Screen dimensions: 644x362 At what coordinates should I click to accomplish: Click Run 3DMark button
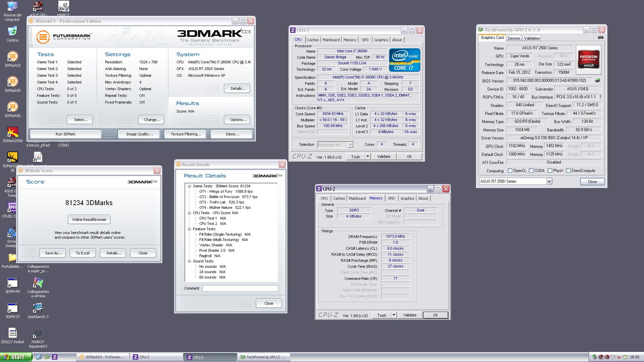pos(65,134)
